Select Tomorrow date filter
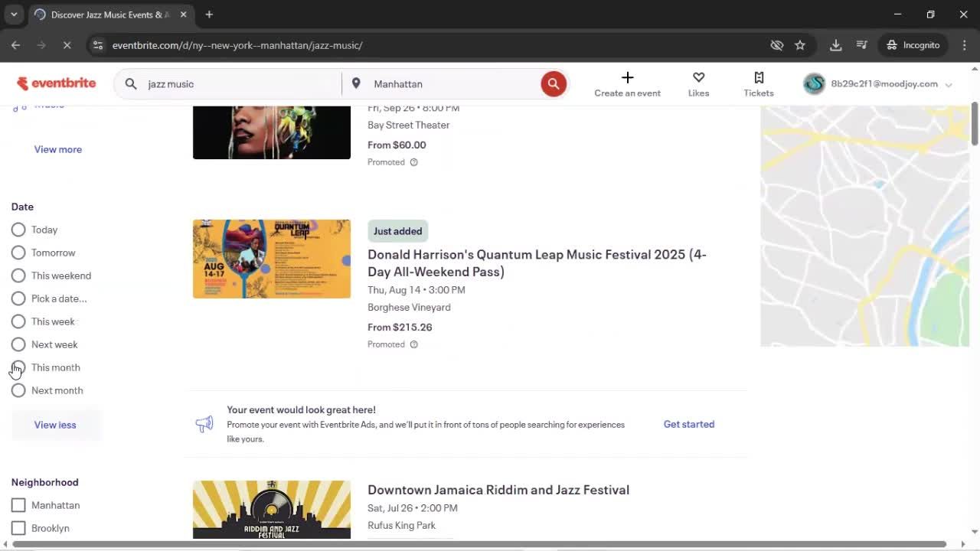980x551 pixels. pyautogui.click(x=18, y=253)
